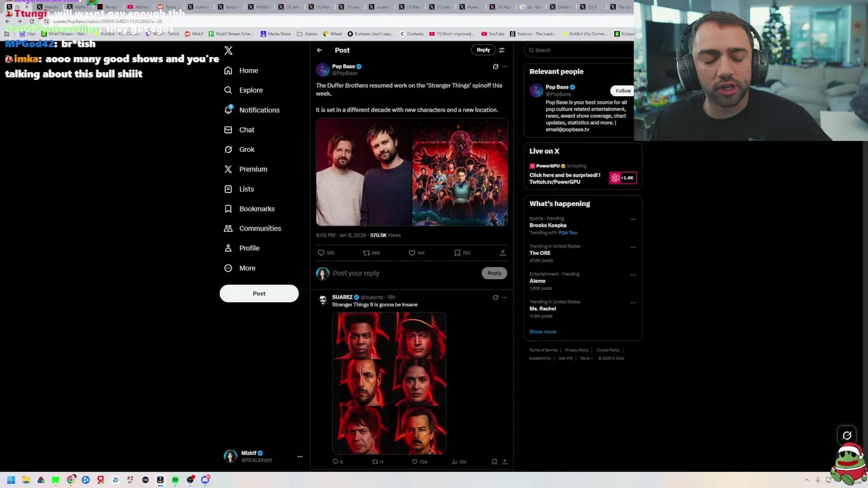Open the Brooks Koepka trend
The width and height of the screenshot is (868, 488).
coord(548,225)
